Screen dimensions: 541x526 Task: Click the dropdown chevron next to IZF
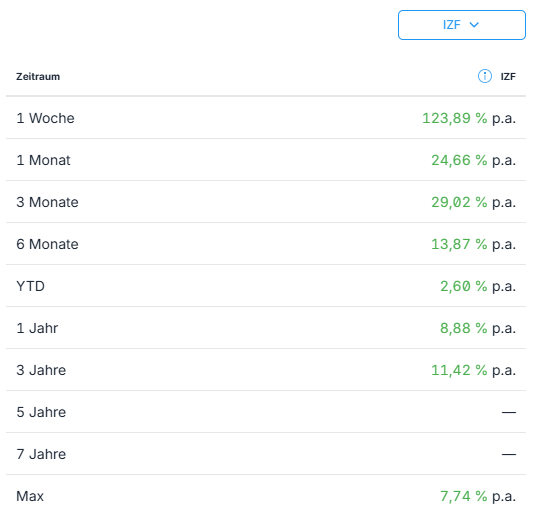pos(474,25)
